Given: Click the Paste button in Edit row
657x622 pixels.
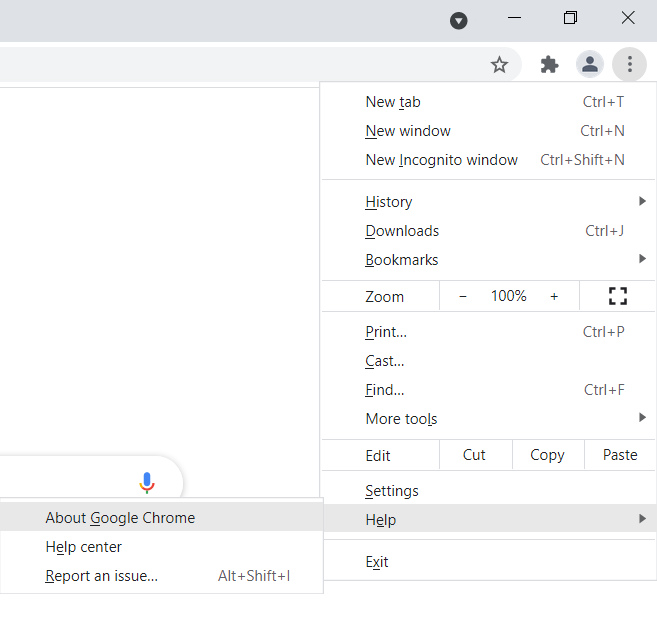Looking at the screenshot, I should (620, 455).
